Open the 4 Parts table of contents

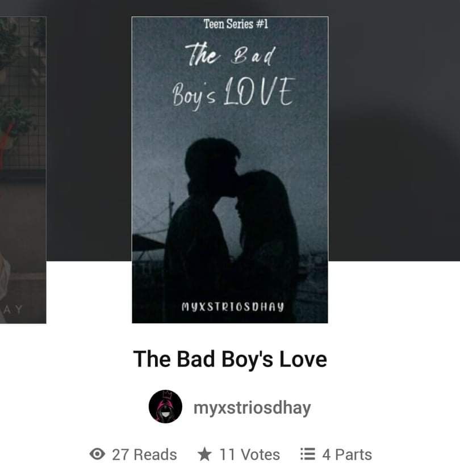(x=347, y=454)
